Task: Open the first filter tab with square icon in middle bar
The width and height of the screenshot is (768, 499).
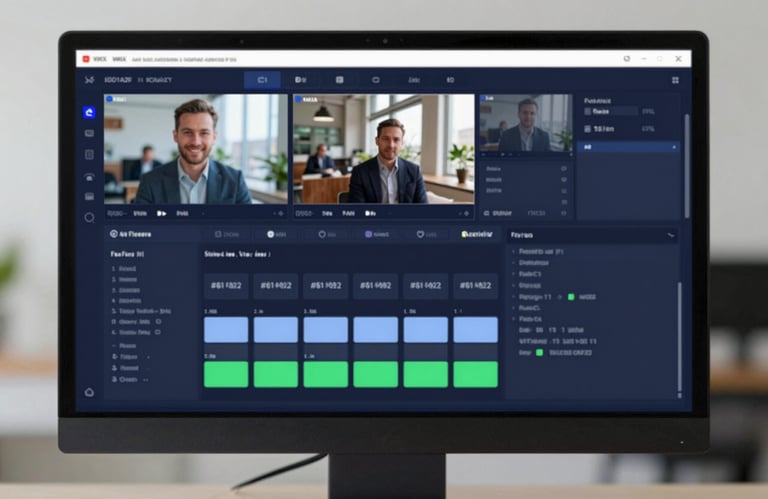Action: pos(227,235)
